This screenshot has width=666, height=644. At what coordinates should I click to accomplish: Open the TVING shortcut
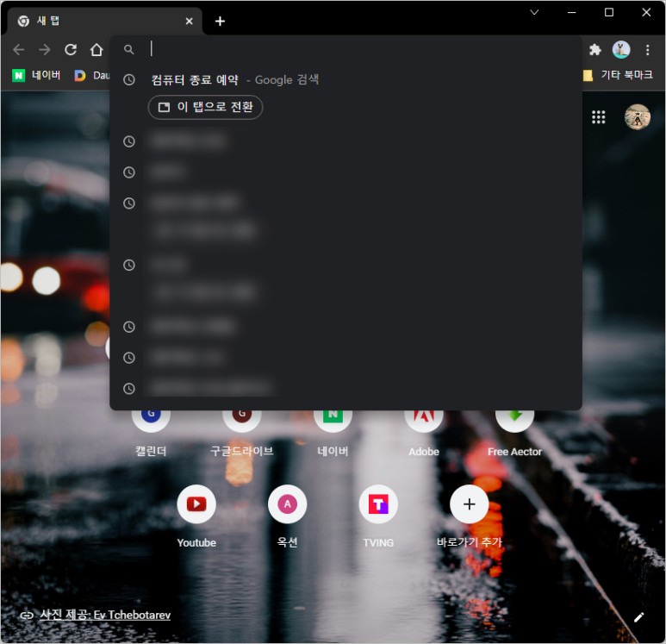[x=378, y=515]
